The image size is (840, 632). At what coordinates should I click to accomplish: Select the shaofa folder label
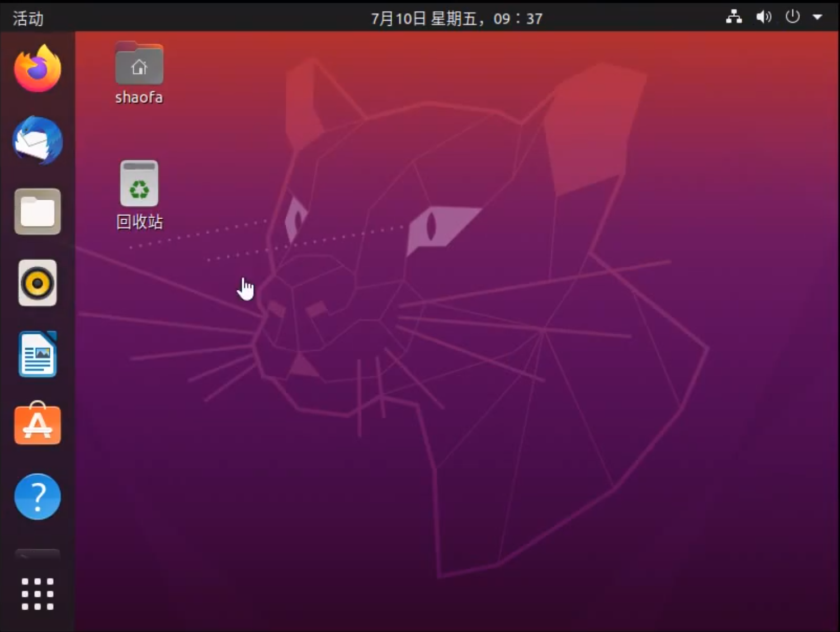[139, 97]
